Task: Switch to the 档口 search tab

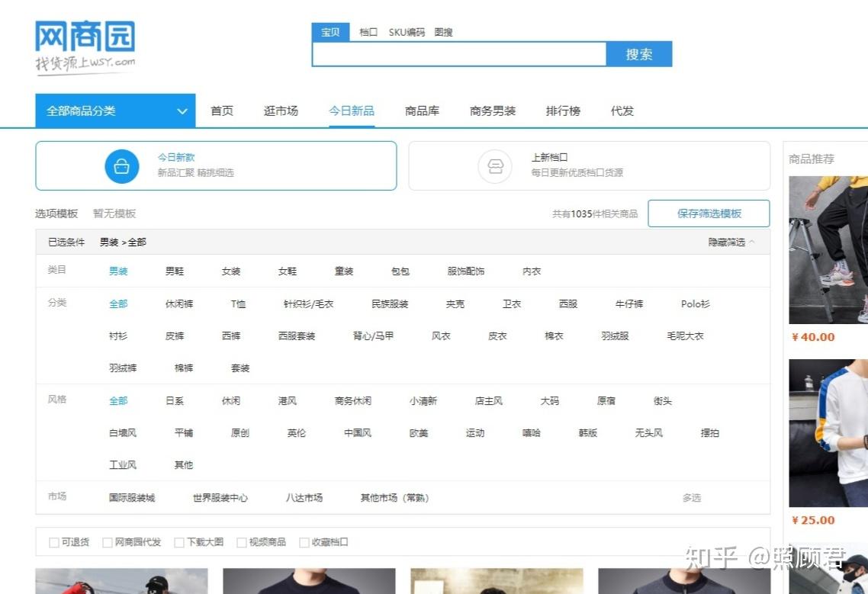Action: [x=368, y=32]
